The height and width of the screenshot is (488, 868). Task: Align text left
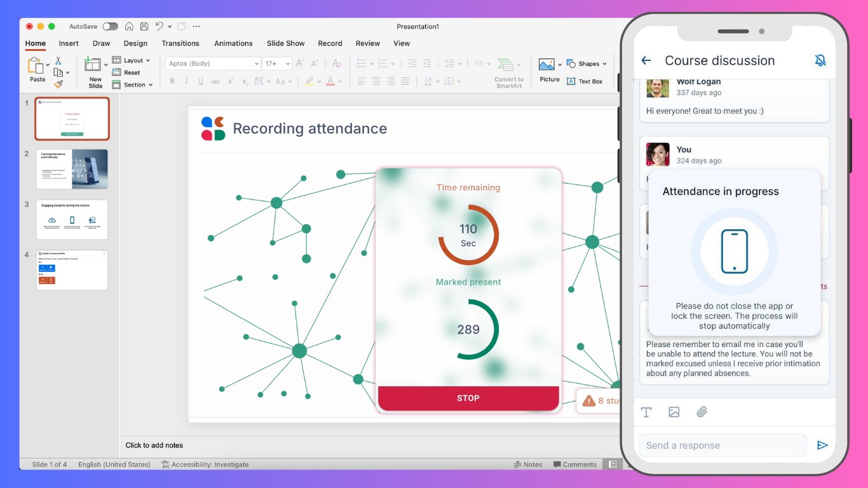pyautogui.click(x=362, y=81)
